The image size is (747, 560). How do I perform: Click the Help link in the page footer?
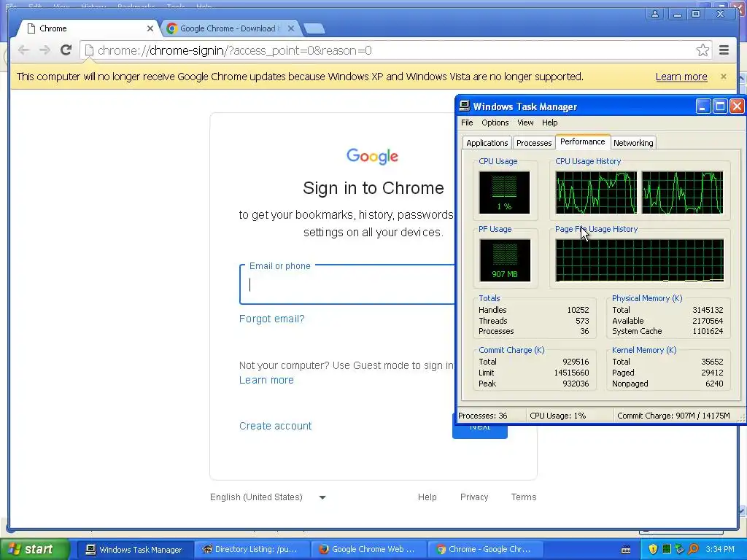tap(427, 497)
